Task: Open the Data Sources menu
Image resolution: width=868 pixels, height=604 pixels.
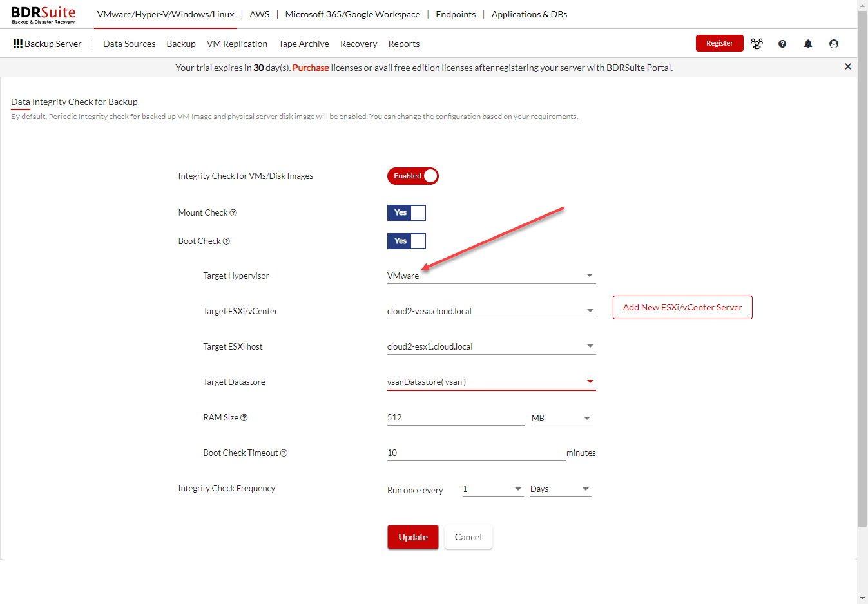Action: coord(129,44)
